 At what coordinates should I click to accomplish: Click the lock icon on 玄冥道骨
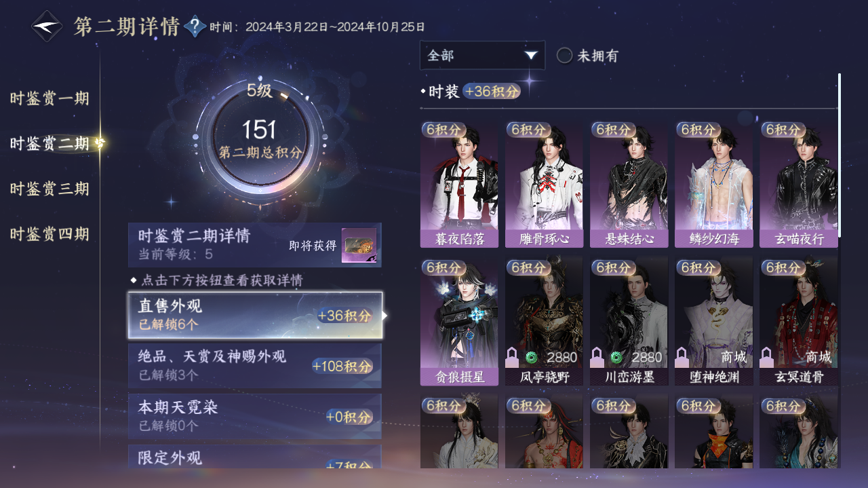(x=766, y=356)
